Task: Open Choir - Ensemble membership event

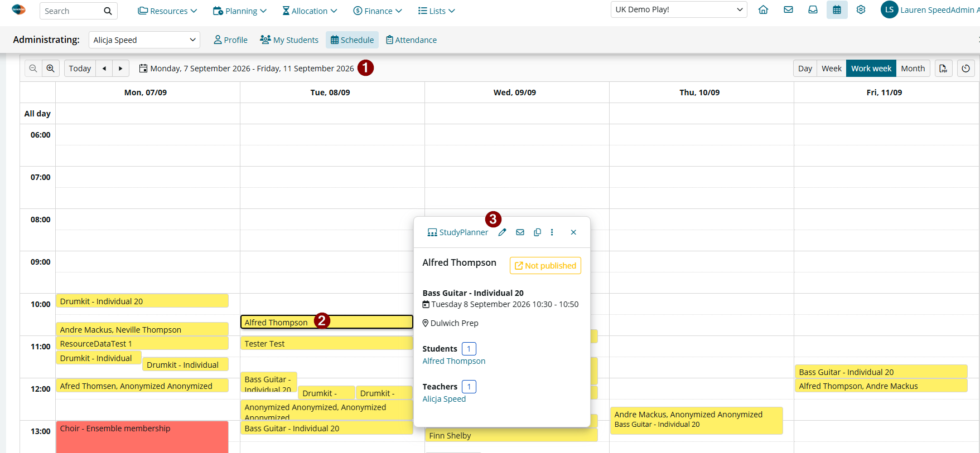Action: 142,437
